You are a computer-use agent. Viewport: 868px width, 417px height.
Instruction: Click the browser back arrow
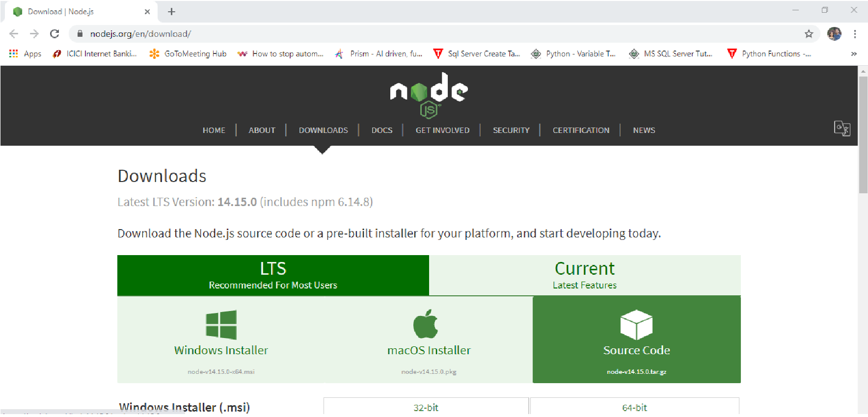pos(14,34)
